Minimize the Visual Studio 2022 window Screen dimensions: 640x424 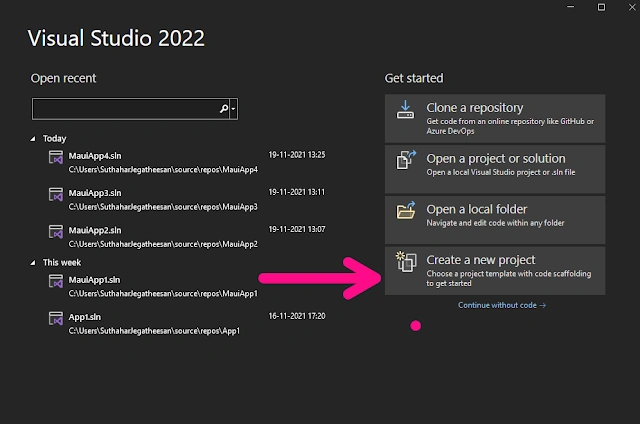pyautogui.click(x=571, y=7)
